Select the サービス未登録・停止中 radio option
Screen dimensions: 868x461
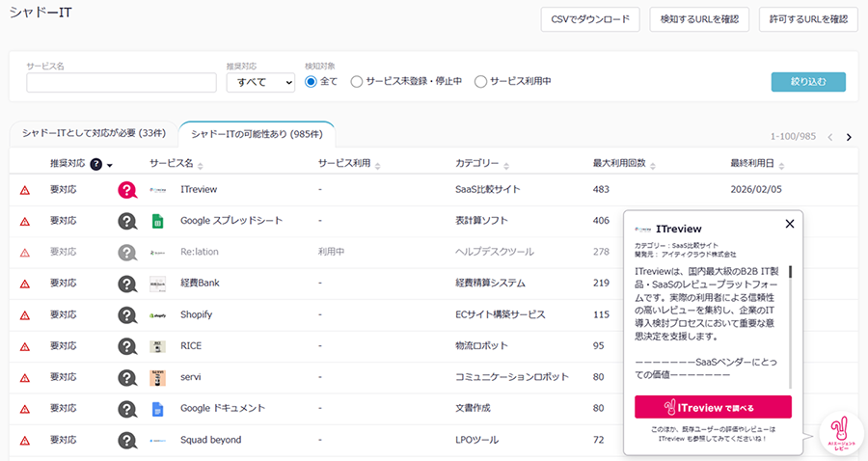coord(357,82)
